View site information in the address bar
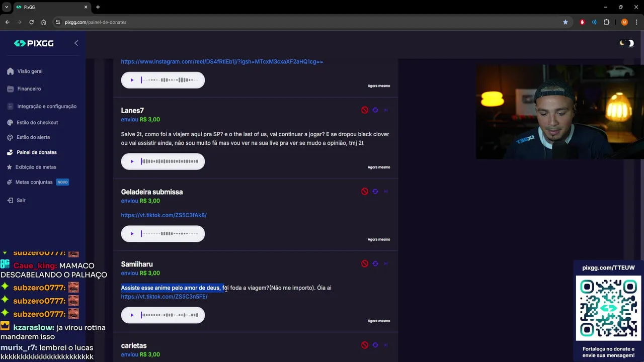 pos(58,22)
